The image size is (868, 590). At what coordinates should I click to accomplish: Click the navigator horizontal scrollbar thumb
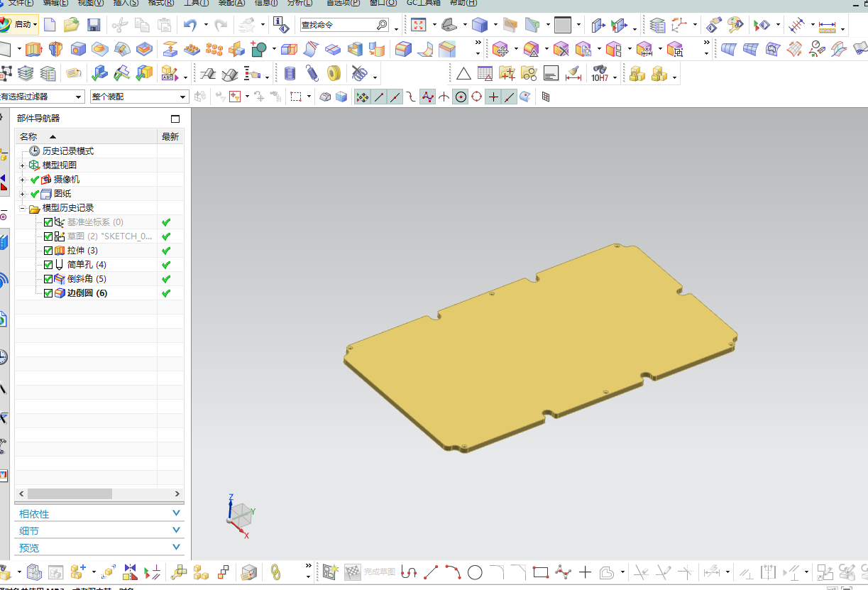click(70, 493)
